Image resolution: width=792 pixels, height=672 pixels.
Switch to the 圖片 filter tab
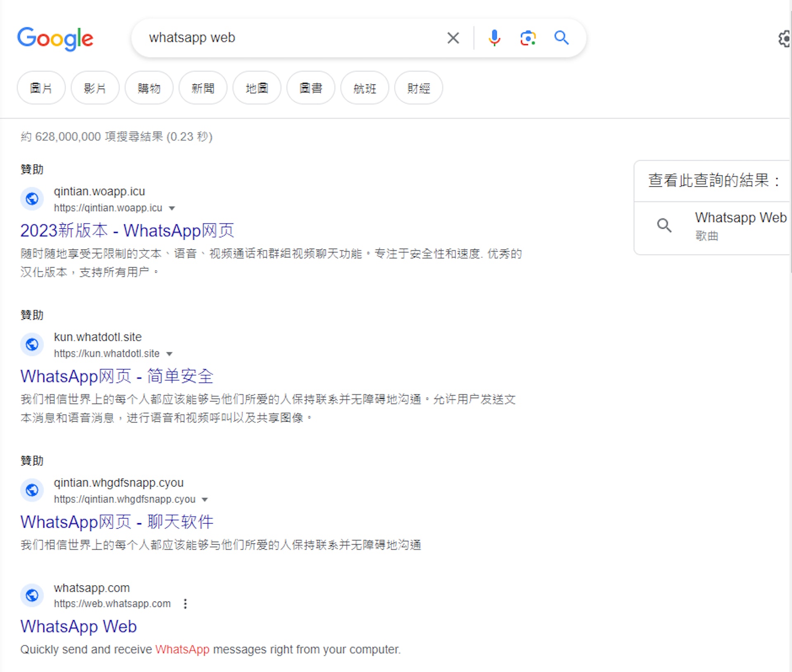click(41, 88)
